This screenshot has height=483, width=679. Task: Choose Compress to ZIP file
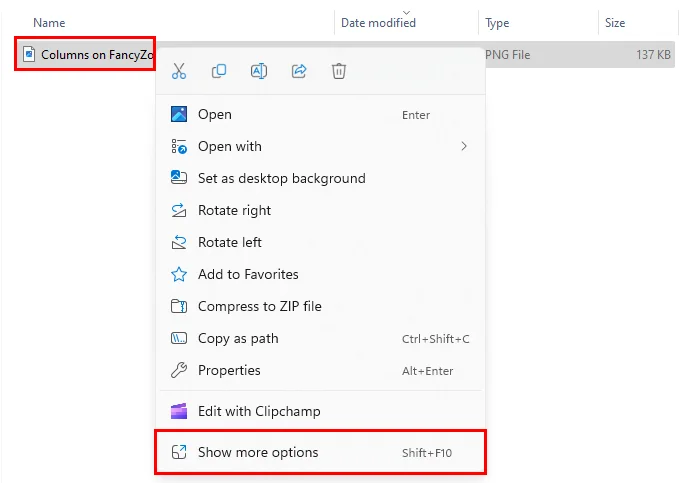point(259,306)
